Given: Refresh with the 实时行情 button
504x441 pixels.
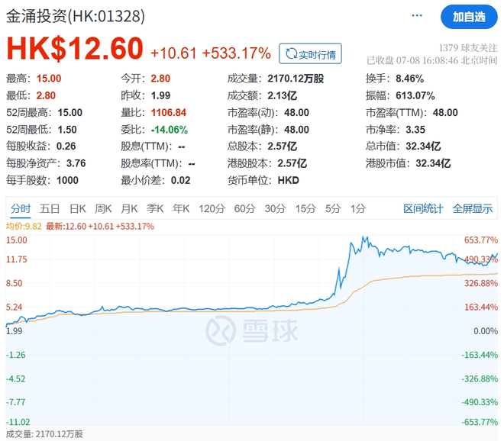Looking at the screenshot, I should coord(310,53).
